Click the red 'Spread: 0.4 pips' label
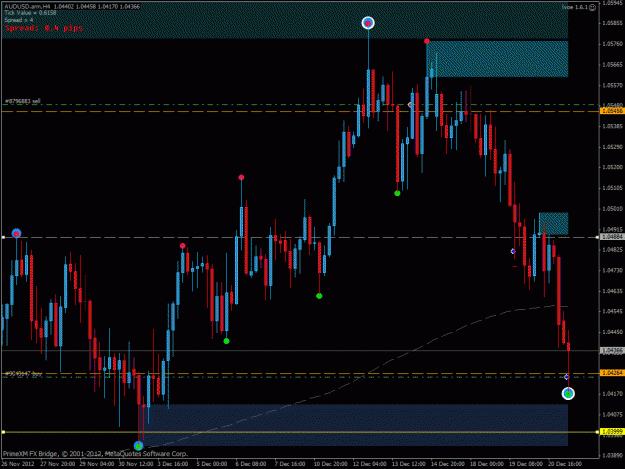This screenshot has width=625, height=469. [44, 28]
